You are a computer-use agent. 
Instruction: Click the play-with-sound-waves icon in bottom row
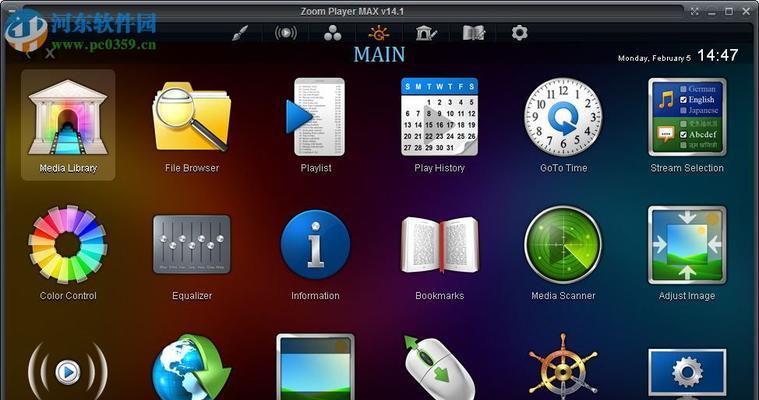click(68, 371)
